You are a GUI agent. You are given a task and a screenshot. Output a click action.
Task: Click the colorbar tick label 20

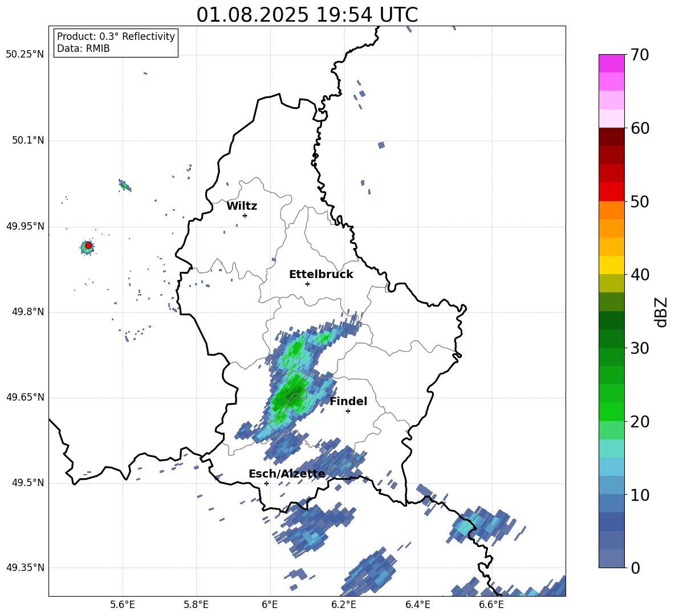coord(640,421)
